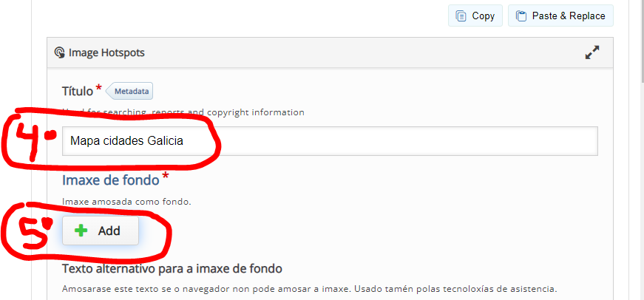Click the 'Imaxe amosada como fondo' description text
The height and width of the screenshot is (300, 644).
(x=126, y=201)
